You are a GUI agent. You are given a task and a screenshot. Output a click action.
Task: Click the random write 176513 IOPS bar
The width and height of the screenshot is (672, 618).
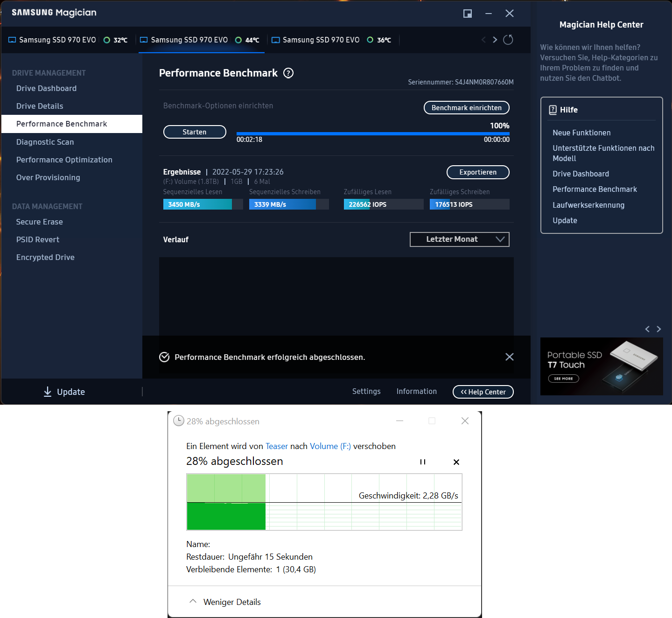pos(469,204)
